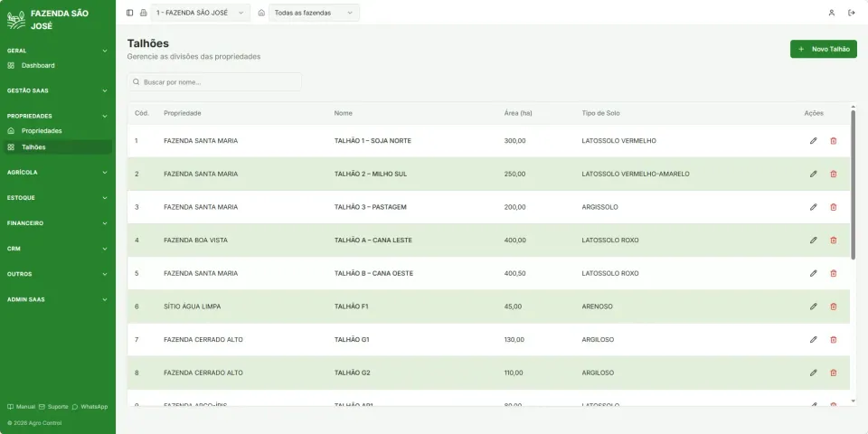
Task: Click the Novo Talhão button
Action: click(x=823, y=49)
